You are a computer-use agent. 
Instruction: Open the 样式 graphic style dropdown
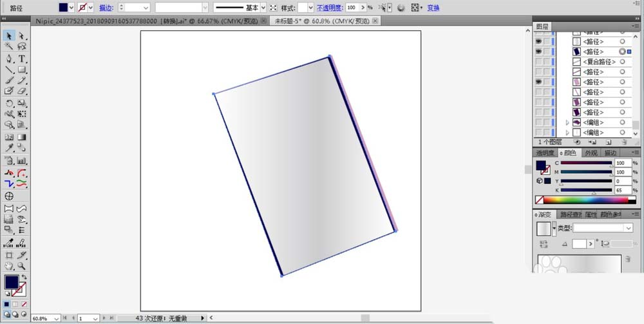[310, 7]
